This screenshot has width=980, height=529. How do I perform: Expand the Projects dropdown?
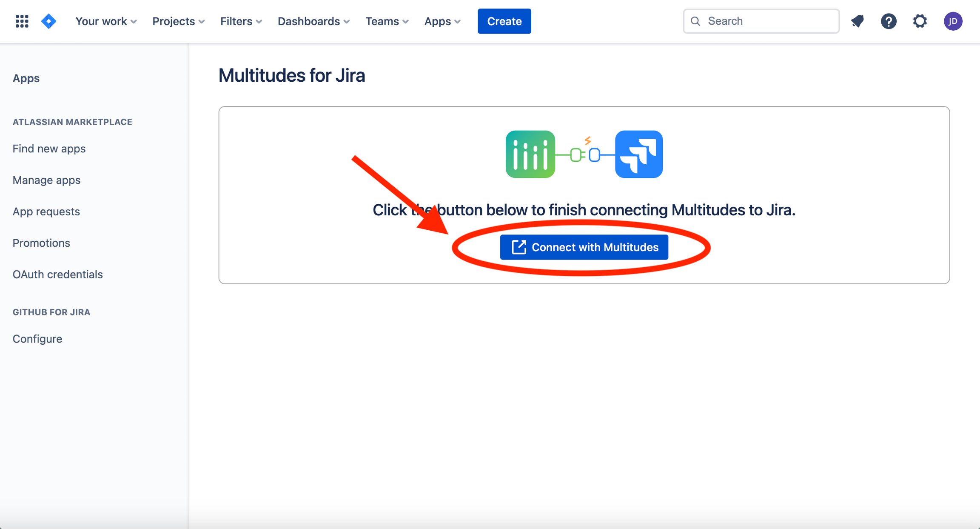(178, 21)
